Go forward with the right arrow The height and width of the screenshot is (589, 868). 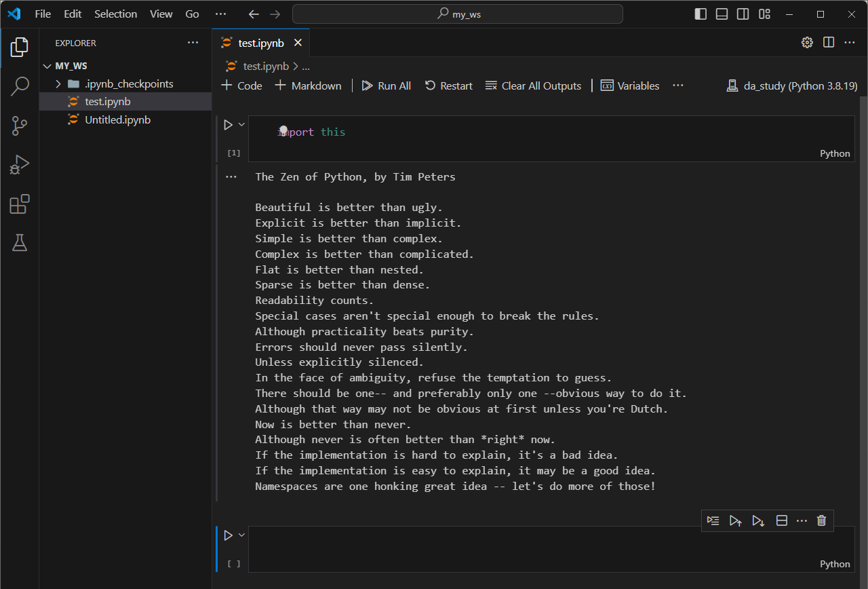(x=275, y=14)
